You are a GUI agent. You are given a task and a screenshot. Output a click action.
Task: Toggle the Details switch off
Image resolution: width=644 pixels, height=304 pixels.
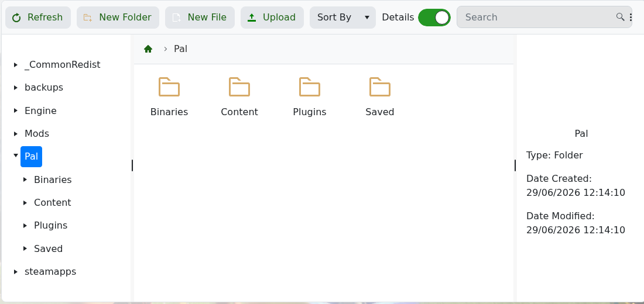[x=434, y=18]
